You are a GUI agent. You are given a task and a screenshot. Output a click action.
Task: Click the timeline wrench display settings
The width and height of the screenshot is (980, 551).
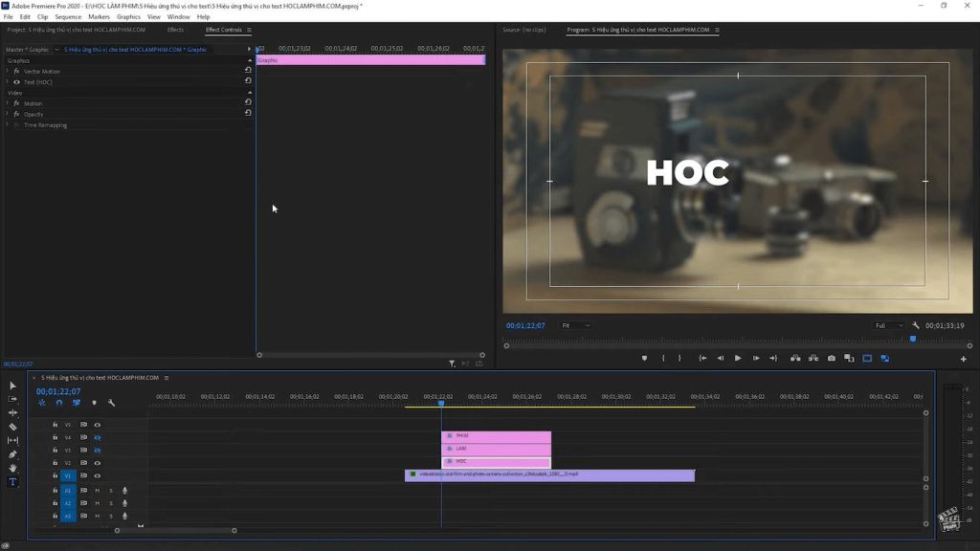coord(111,404)
